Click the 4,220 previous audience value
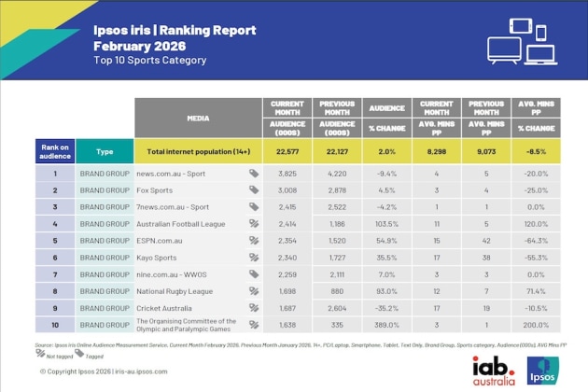588x392 pixels. click(337, 174)
